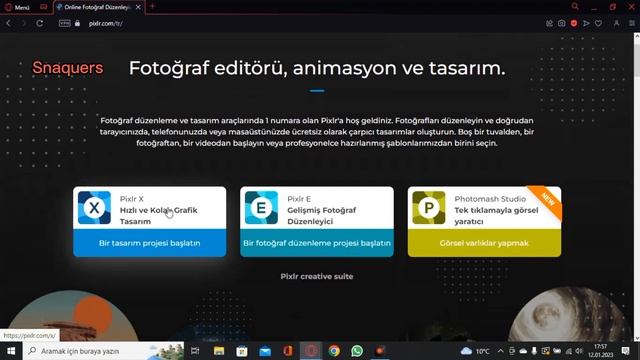
Task: Open tab search magnifier icon
Action: [575, 7]
